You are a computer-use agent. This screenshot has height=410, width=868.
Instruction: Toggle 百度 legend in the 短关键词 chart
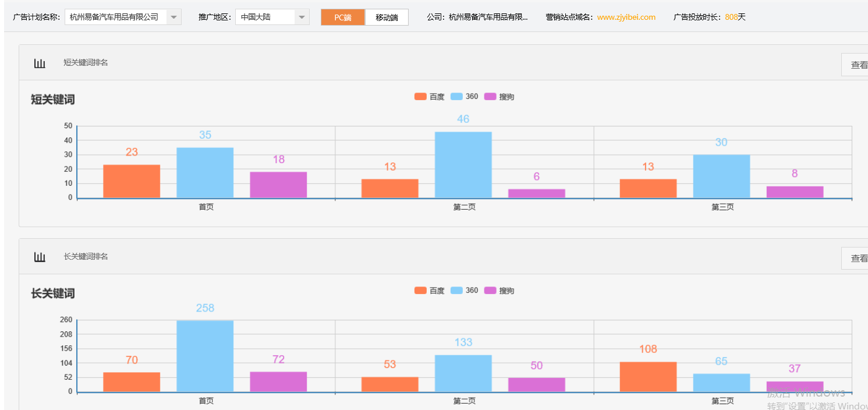pos(429,97)
